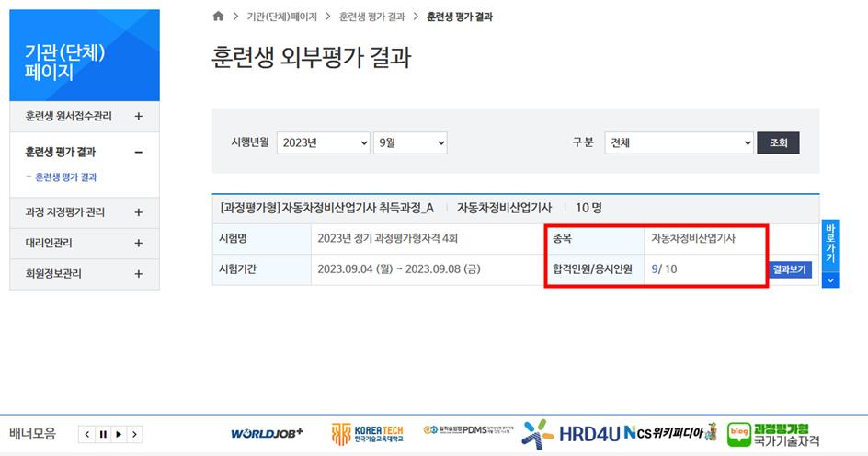Viewport: 868px width, 456px height.
Task: Click the 10 명 count text
Action: (588, 208)
